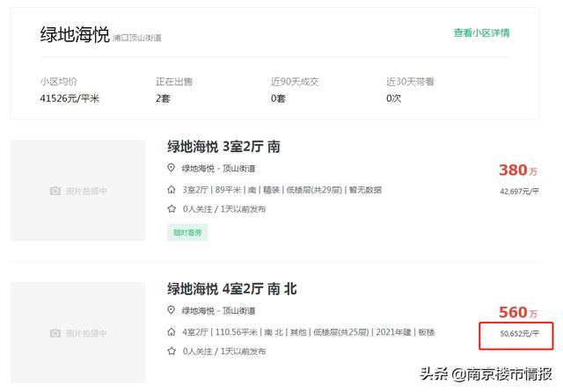This screenshot has width=563, height=392.
Task: Click the 560万 price
Action: pos(518,312)
